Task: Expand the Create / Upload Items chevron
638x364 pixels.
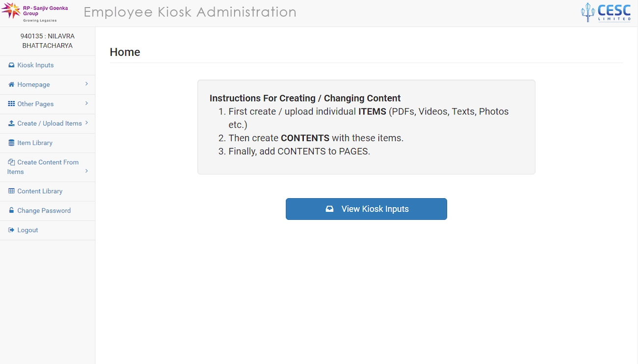Action: 86,123
